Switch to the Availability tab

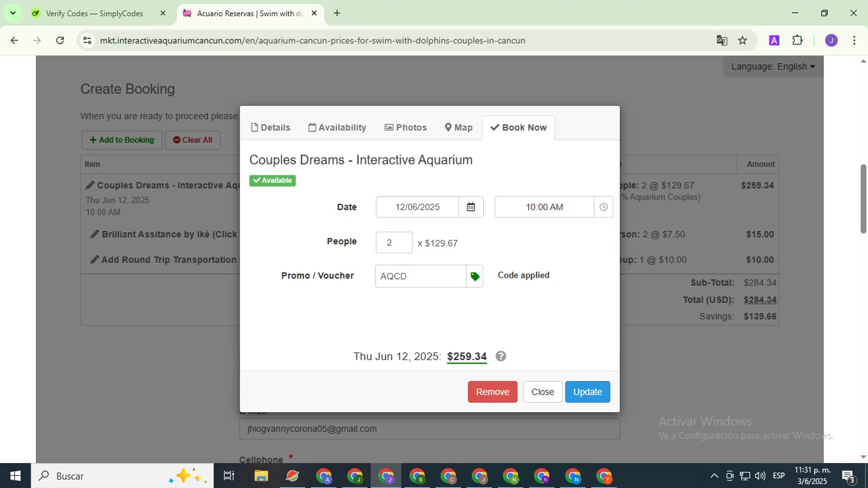pyautogui.click(x=337, y=127)
